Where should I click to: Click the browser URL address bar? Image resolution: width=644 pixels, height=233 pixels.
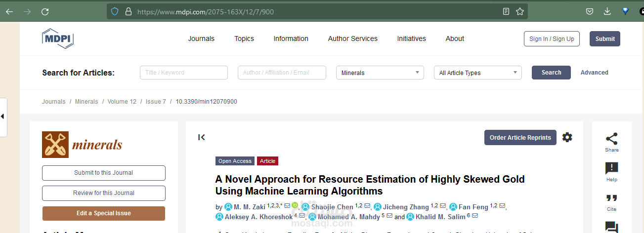(x=316, y=11)
